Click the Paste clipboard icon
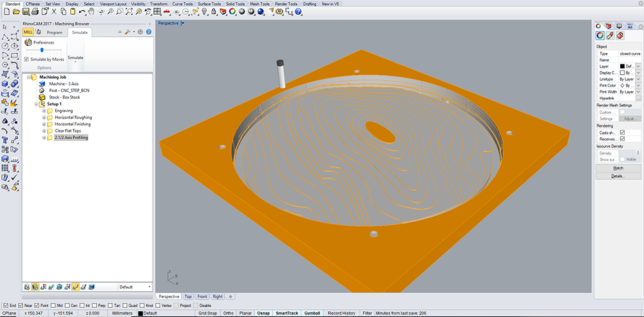The width and height of the screenshot is (644, 317). [x=73, y=12]
